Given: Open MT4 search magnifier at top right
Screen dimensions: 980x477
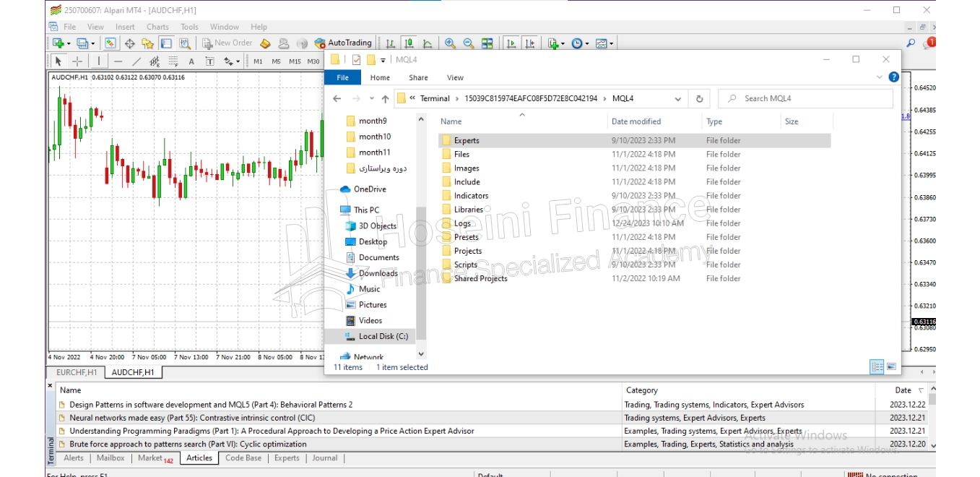Looking at the screenshot, I should tap(911, 43).
